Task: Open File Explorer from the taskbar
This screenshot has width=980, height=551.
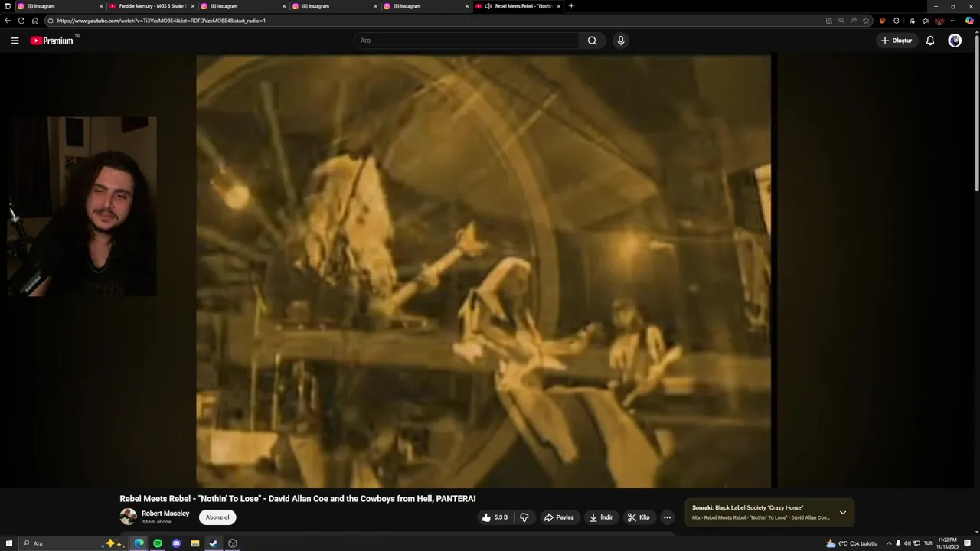Action: [x=195, y=543]
